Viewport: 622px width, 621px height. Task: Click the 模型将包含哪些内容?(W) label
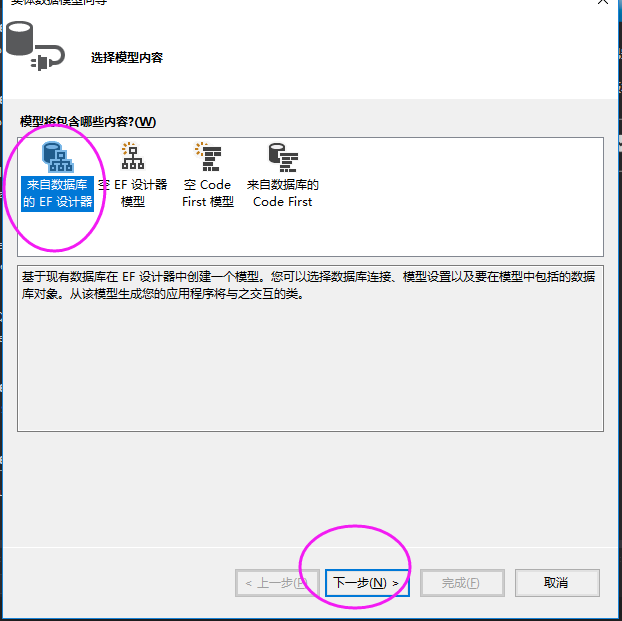coord(88,121)
